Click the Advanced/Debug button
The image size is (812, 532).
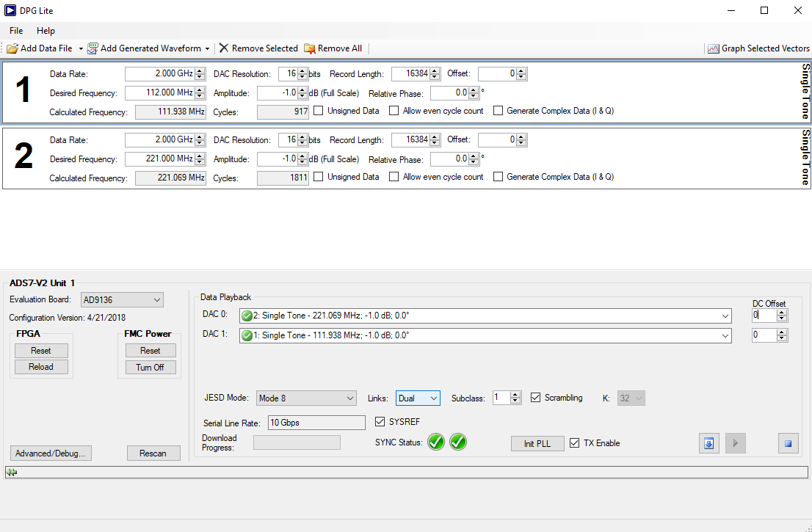click(51, 453)
